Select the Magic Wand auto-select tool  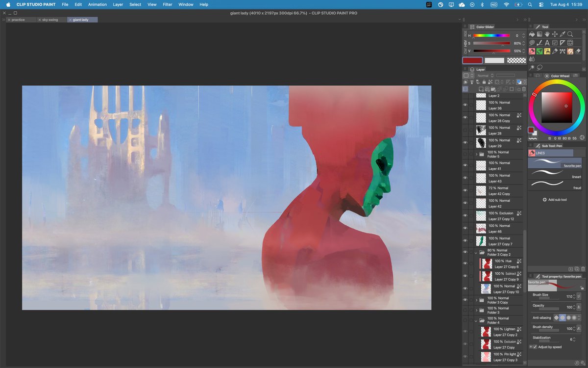coord(532,67)
